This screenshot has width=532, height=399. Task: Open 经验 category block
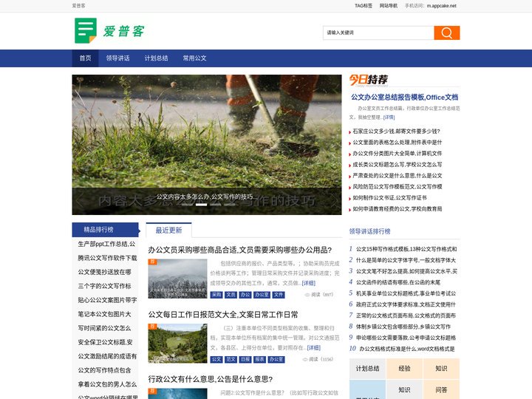[404, 369]
